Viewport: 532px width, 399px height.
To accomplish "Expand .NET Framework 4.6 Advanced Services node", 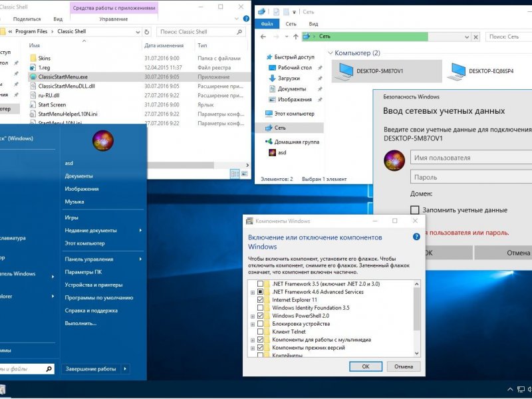I will pyautogui.click(x=253, y=292).
